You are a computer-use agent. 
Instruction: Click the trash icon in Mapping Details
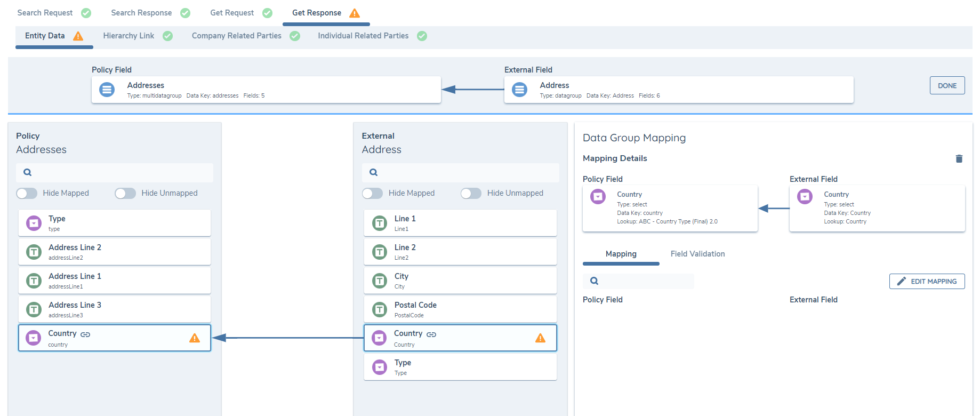pyautogui.click(x=959, y=159)
